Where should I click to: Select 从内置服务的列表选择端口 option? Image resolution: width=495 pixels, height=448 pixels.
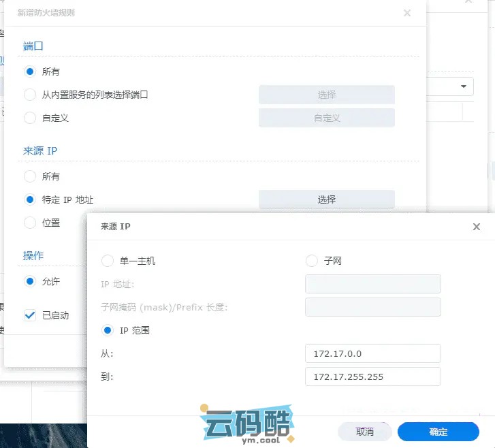tap(30, 95)
